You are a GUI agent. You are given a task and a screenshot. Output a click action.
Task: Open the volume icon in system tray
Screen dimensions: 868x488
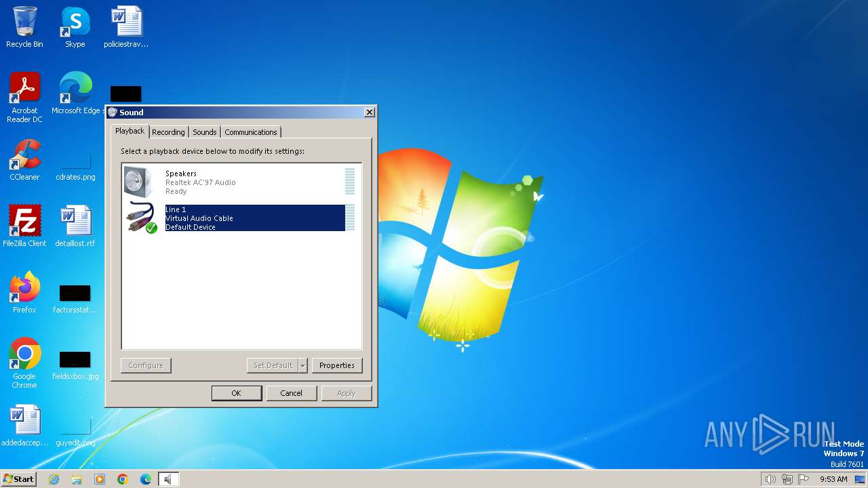click(x=770, y=479)
